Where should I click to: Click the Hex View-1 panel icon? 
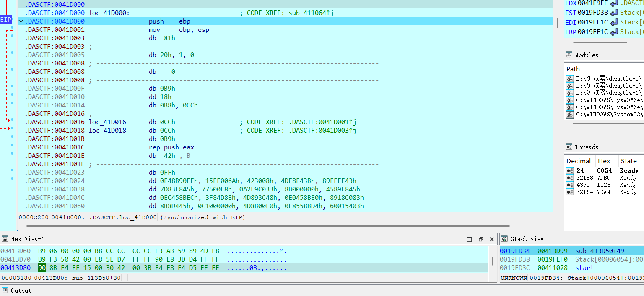(5, 239)
